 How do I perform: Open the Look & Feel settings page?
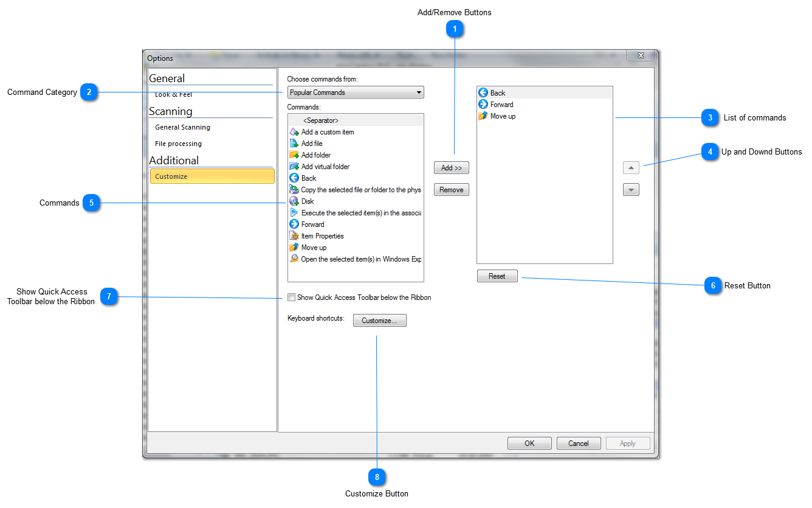coord(174,95)
